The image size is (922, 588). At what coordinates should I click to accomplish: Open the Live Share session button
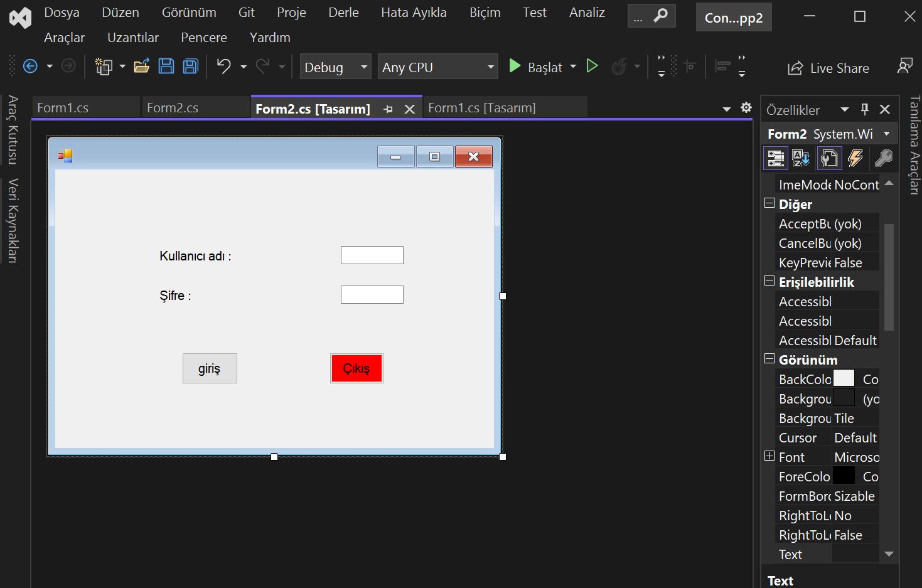click(828, 68)
